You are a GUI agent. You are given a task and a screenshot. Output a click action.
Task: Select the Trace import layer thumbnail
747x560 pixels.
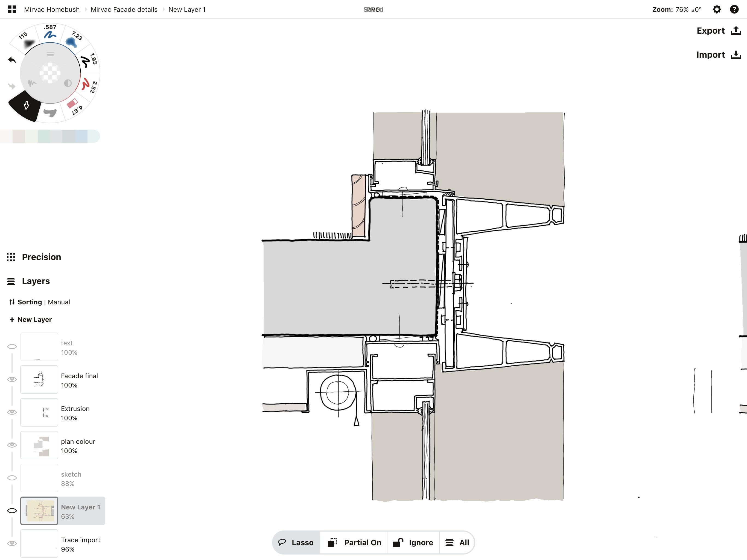pyautogui.click(x=39, y=543)
